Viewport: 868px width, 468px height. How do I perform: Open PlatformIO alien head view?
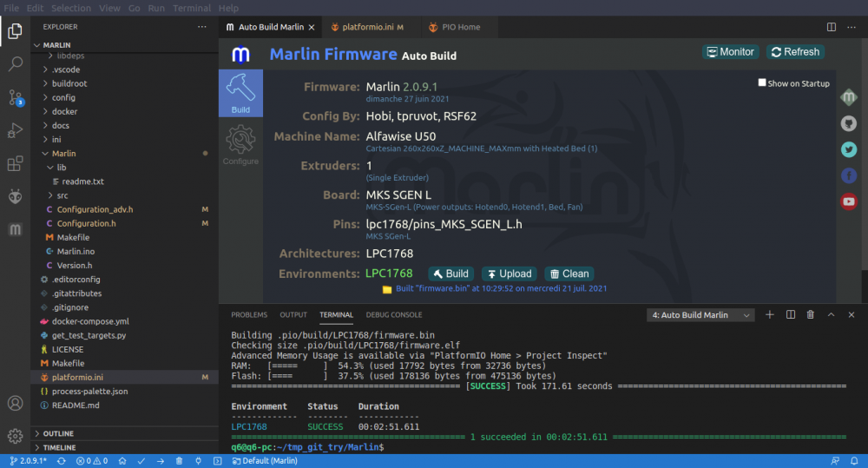pyautogui.click(x=15, y=196)
